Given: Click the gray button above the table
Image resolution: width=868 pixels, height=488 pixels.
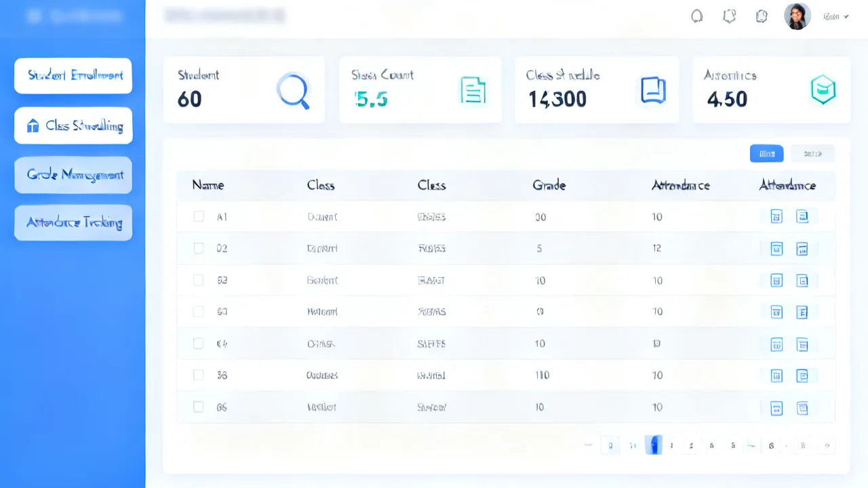Looking at the screenshot, I should [812, 154].
